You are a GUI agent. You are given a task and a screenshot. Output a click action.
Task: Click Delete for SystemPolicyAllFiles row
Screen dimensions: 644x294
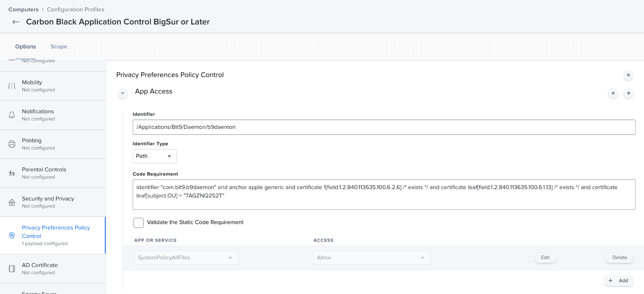619,258
